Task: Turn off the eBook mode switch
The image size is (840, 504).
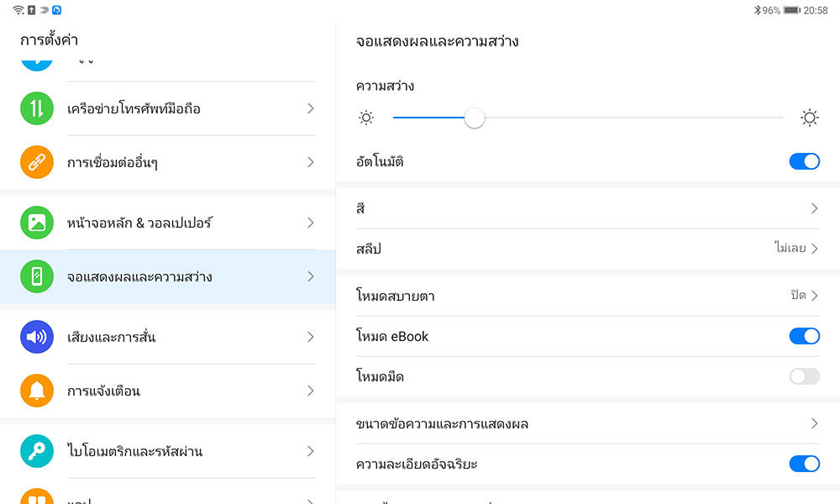Action: pos(804,336)
